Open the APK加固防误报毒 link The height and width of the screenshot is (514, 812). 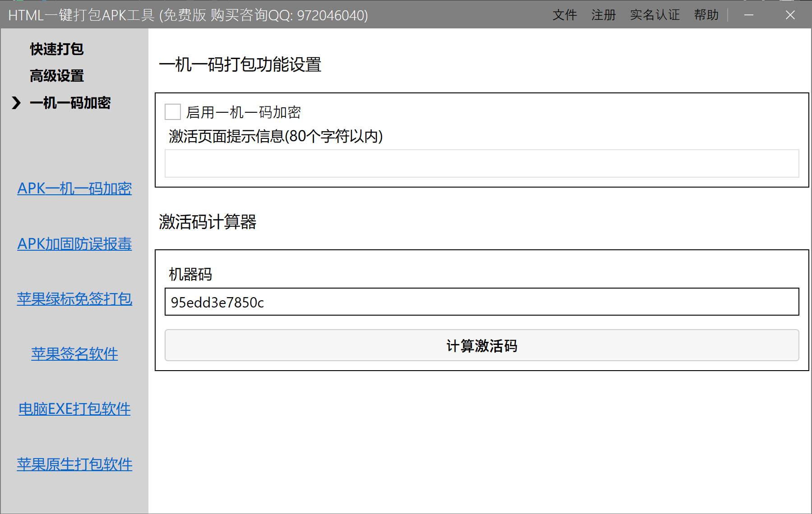(74, 244)
